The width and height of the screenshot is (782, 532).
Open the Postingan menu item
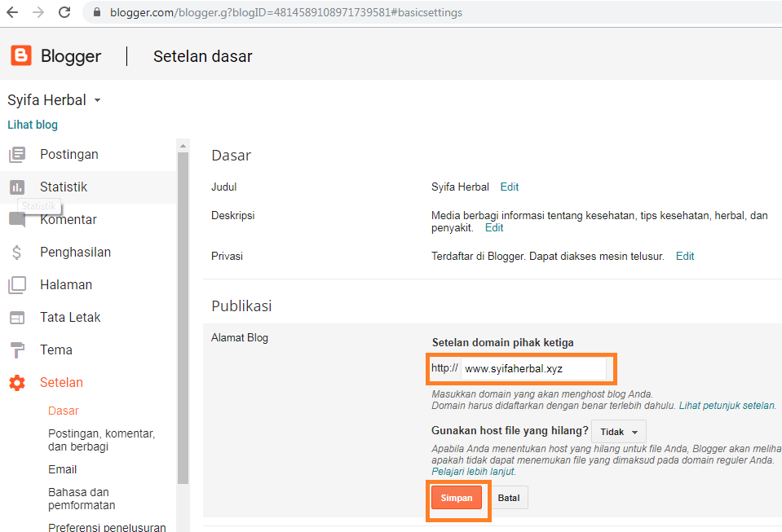[69, 155]
